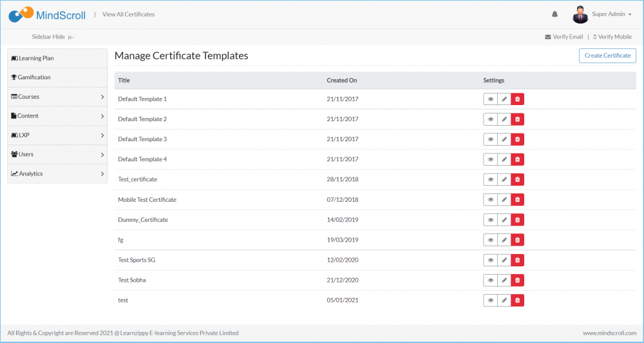
Task: Preview Mobile Test Certificate with eye icon
Action: [x=490, y=200]
